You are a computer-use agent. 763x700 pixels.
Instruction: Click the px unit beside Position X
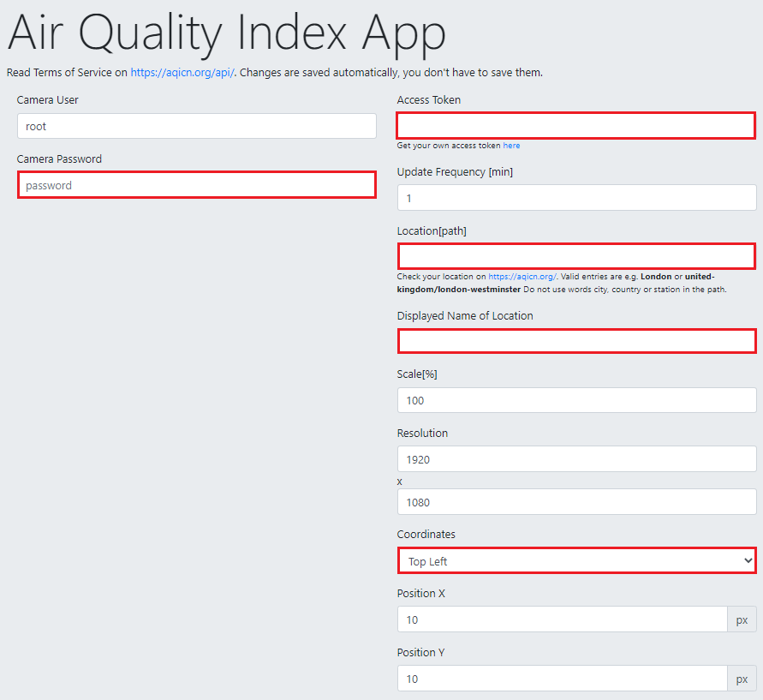(742, 619)
